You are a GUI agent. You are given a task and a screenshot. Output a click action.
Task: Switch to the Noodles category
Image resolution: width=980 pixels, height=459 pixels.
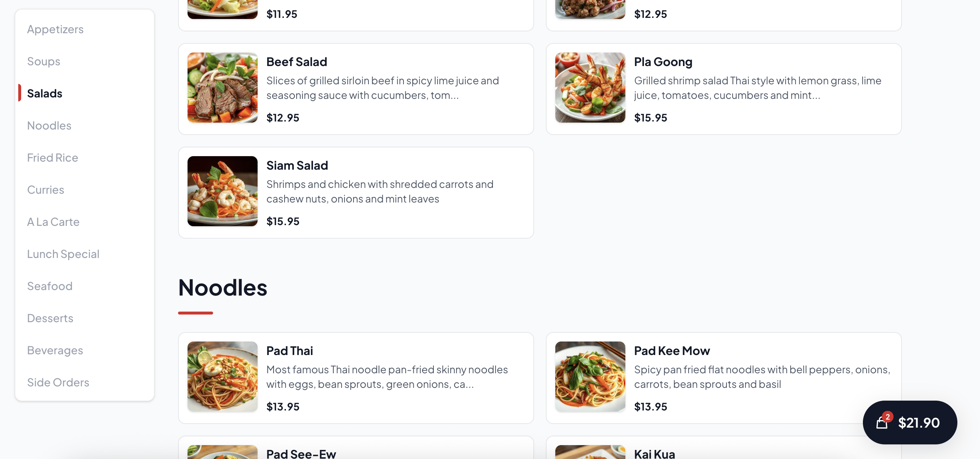pyautogui.click(x=49, y=125)
